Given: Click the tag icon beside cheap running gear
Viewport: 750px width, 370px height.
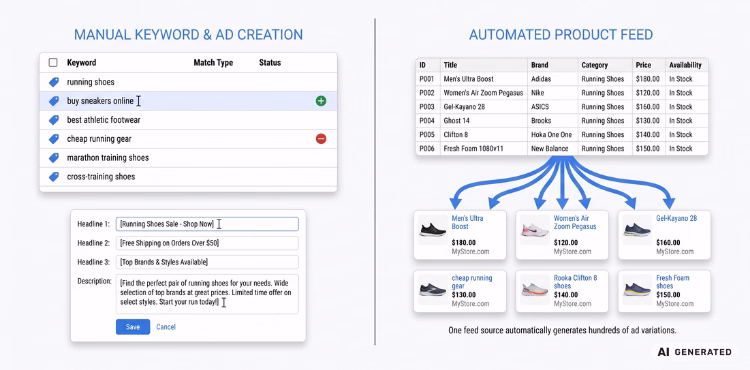Looking at the screenshot, I should click(54, 139).
